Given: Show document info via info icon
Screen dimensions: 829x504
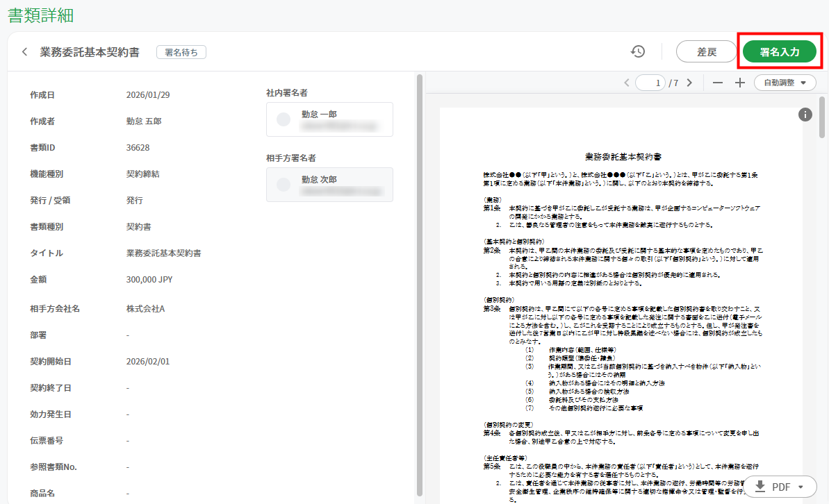Looking at the screenshot, I should (805, 114).
